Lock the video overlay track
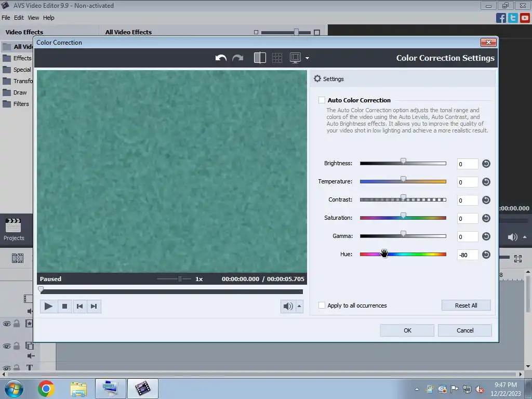Viewport: 532px width, 399px height. point(17,346)
